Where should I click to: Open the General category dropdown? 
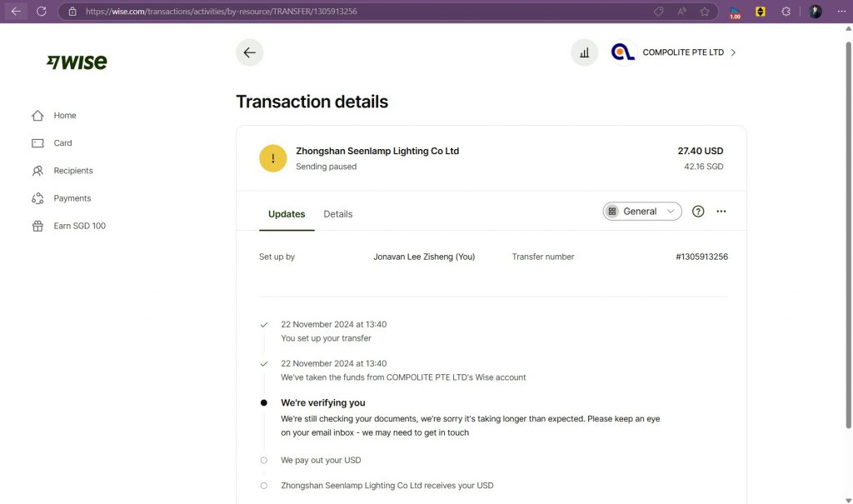click(x=642, y=211)
